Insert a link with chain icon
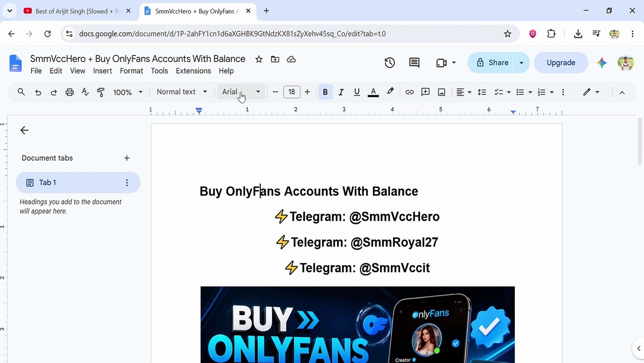Image resolution: width=644 pixels, height=363 pixels. [x=409, y=92]
